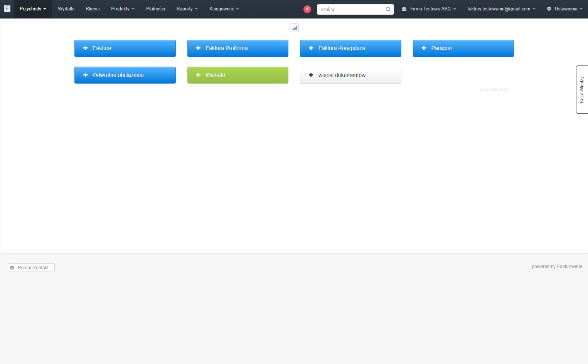588x364 pixels.
Task: Create a Faktura Korygująca
Action: pos(350,48)
